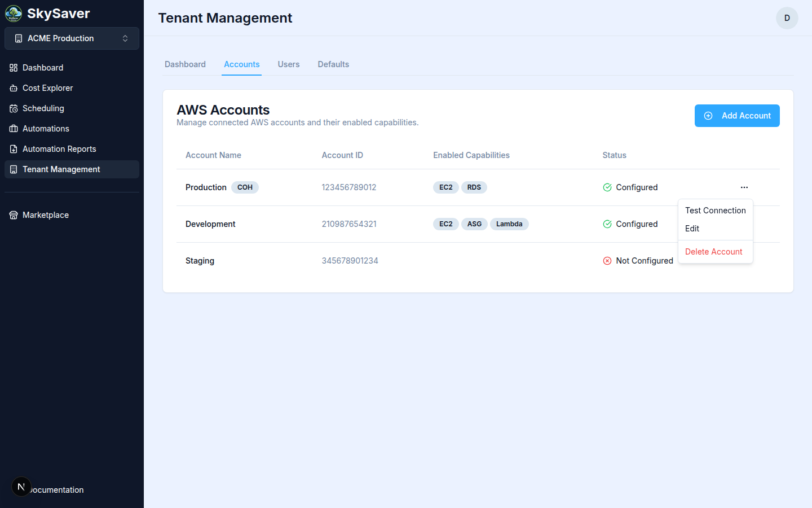Viewport: 812px width, 508px height.
Task: Click Configured status text in Production row
Action: click(637, 187)
